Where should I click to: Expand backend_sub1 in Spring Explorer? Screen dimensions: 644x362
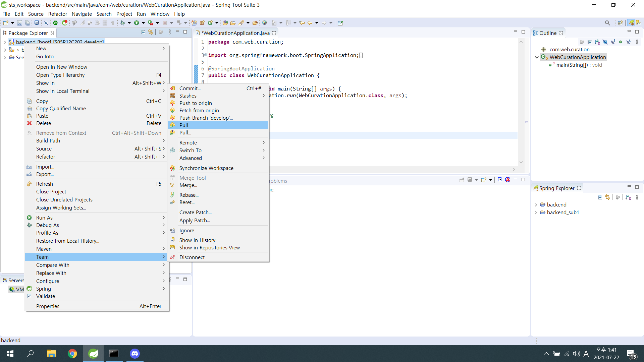[x=536, y=213]
